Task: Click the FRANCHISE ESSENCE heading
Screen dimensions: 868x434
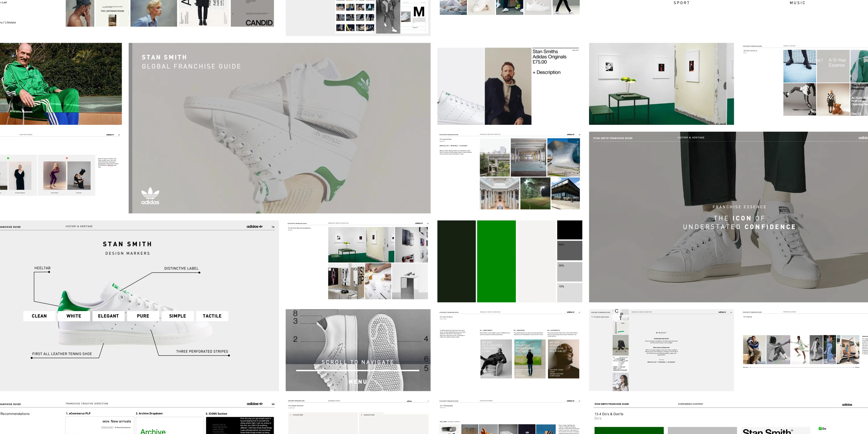Action: tap(740, 207)
